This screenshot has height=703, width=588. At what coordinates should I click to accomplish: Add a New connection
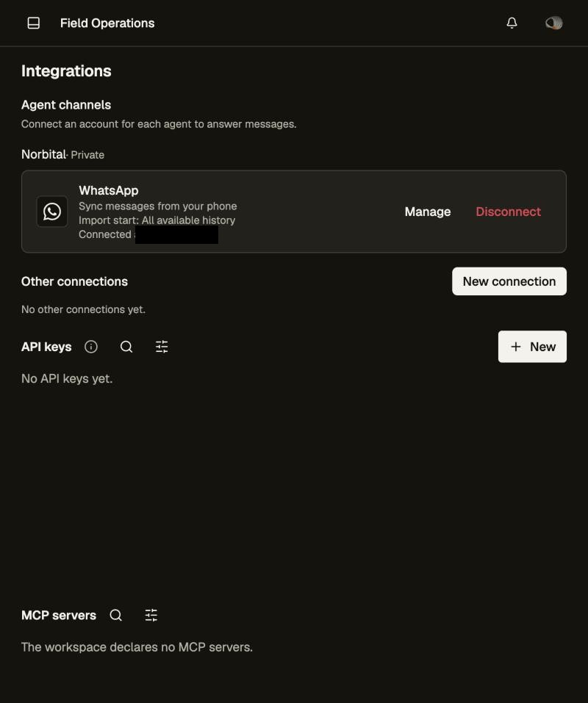(x=509, y=281)
